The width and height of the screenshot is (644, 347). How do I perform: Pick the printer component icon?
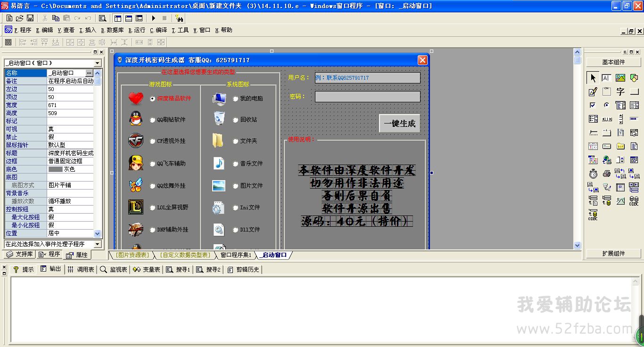tap(606, 173)
